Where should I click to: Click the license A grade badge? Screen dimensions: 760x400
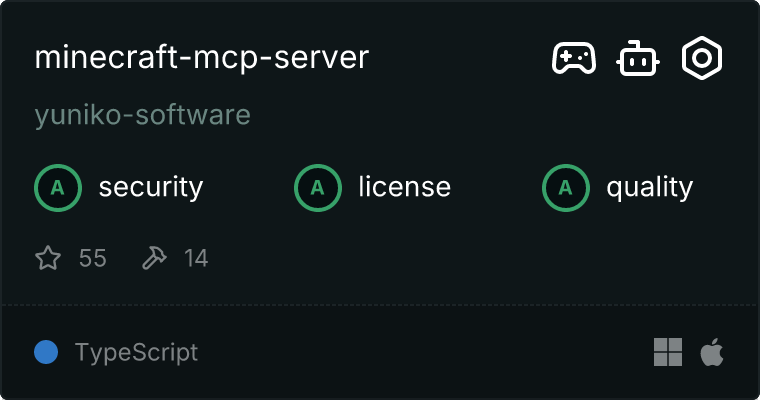coord(318,188)
